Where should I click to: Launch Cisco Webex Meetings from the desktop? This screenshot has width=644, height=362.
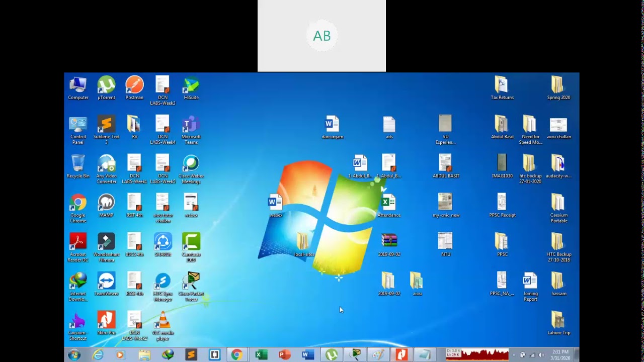click(191, 169)
